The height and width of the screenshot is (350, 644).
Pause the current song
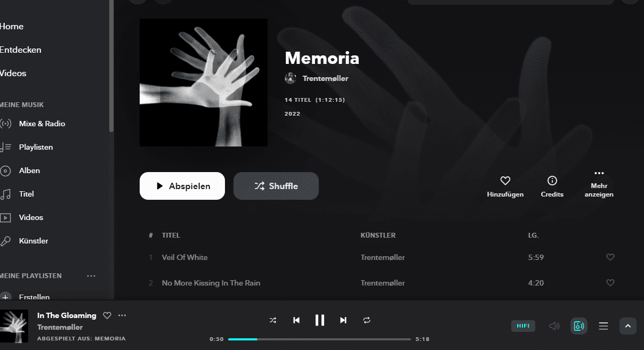click(x=320, y=320)
